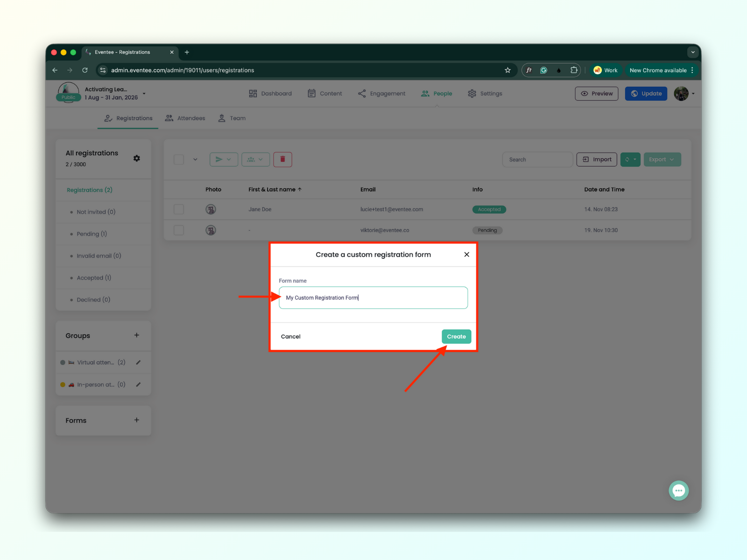Click the Form name input field
Viewport: 747px width, 560px height.
pos(373,298)
